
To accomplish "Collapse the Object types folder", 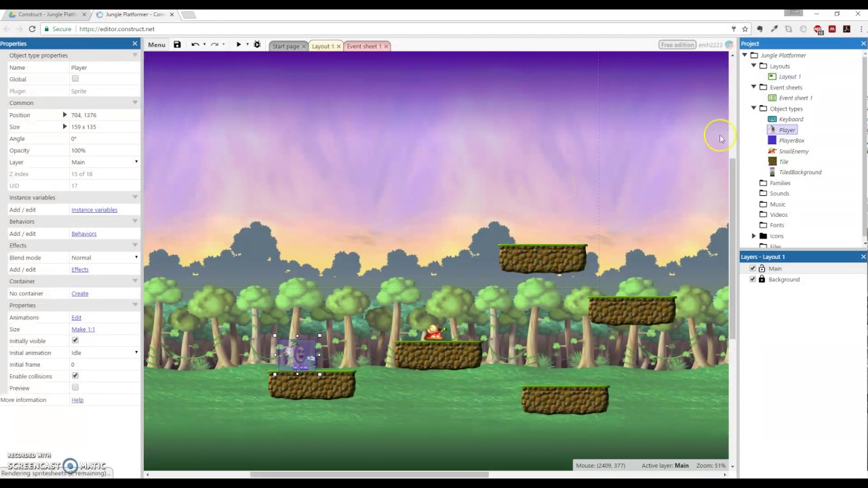I will pyautogui.click(x=753, y=108).
